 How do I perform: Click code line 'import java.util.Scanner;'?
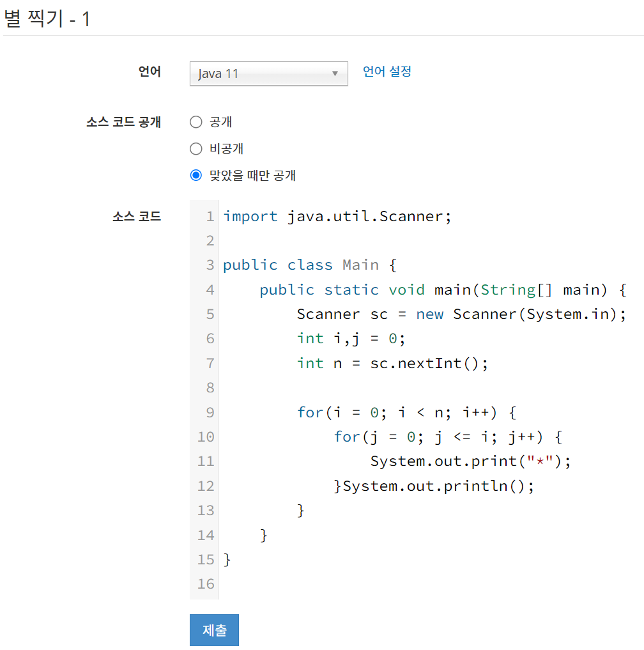(x=337, y=217)
